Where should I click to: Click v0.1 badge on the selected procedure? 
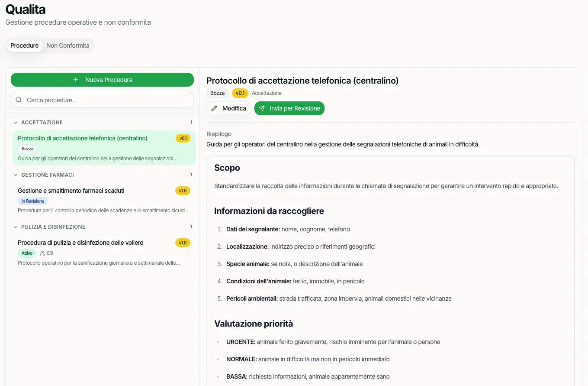[x=183, y=138]
